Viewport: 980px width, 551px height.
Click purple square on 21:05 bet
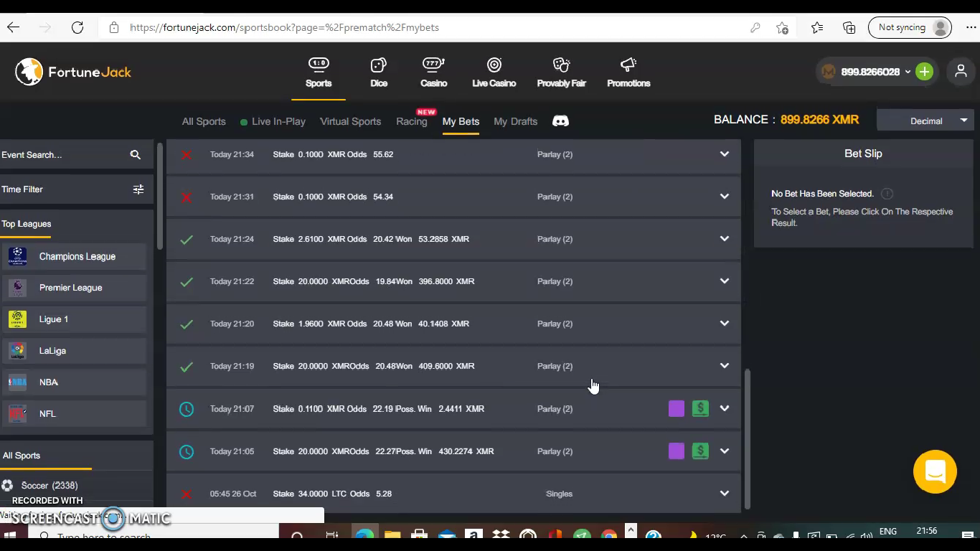coord(676,451)
